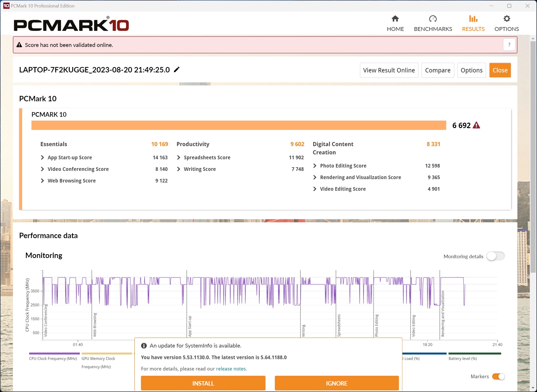This screenshot has width=537, height=392.
Task: Click the overall score 6 692
Action: click(461, 125)
